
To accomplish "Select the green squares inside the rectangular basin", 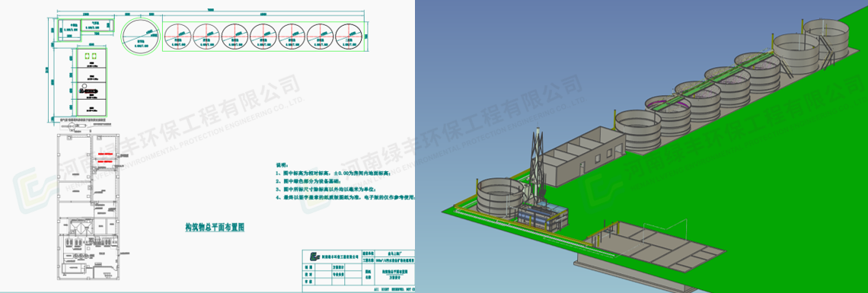I will click(91, 56).
